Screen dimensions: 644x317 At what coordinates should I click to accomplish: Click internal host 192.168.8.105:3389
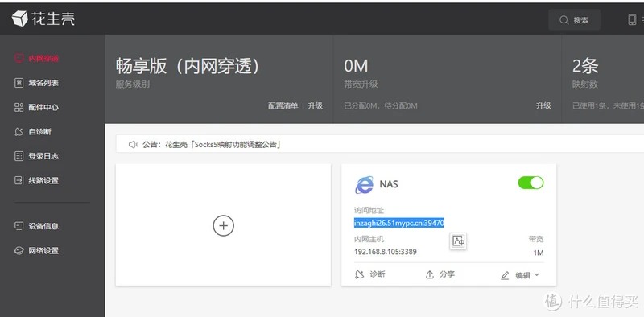tap(386, 252)
